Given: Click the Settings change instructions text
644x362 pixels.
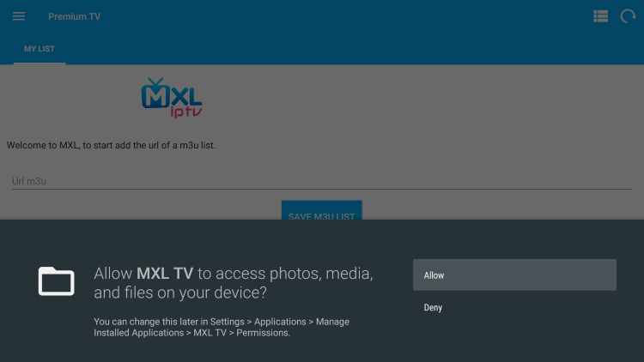Looking at the screenshot, I should [222, 327].
